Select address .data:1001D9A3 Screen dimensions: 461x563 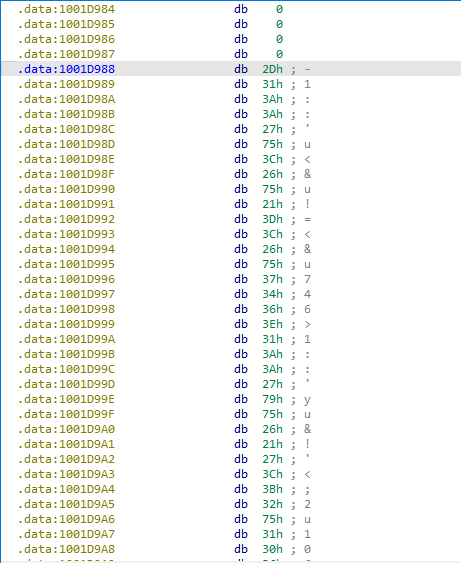[66, 474]
